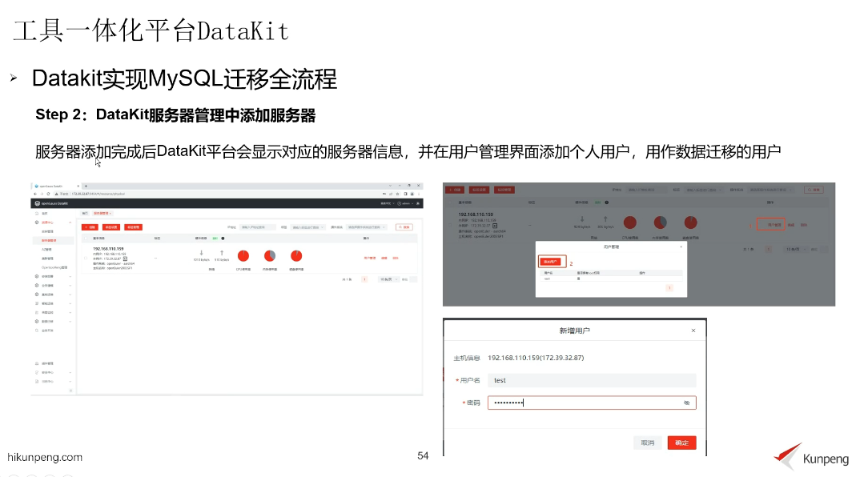Click 用户管理 link in left screenshot row

point(370,258)
